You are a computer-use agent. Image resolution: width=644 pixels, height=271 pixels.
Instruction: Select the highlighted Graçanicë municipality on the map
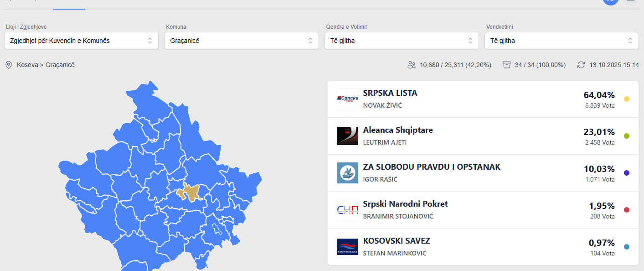tap(190, 193)
